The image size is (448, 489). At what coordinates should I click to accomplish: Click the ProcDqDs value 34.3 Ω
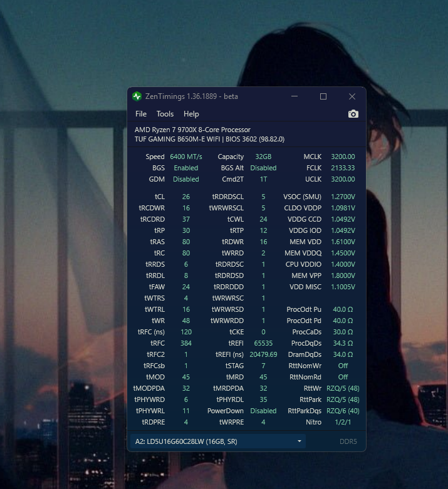[343, 343]
